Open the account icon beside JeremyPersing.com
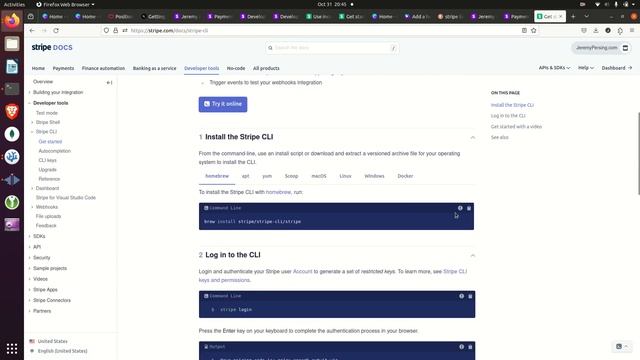Screen dimensions: 640x360 625,48
